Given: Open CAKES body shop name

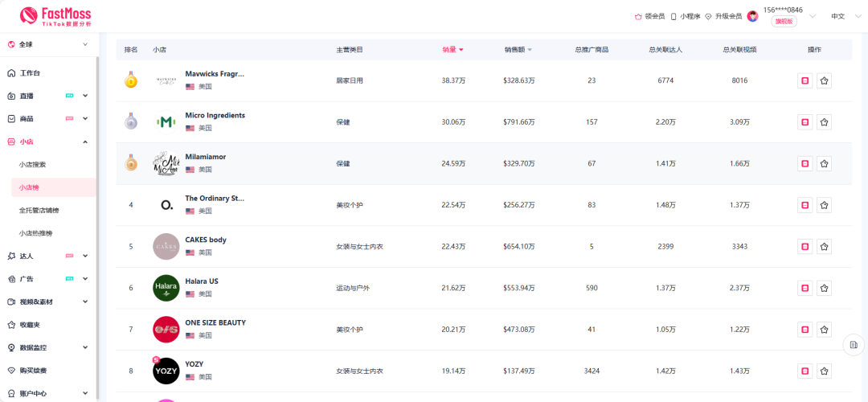Looking at the screenshot, I should click(206, 240).
